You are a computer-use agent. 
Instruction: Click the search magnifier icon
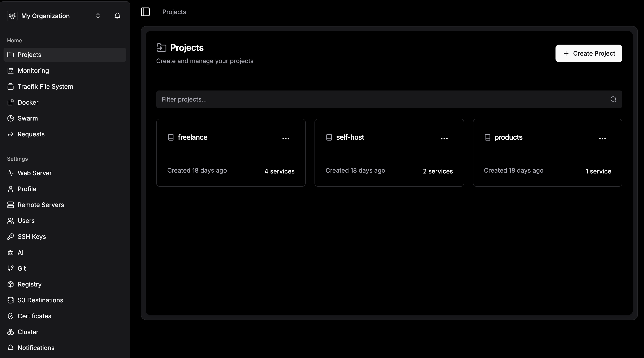[613, 100]
